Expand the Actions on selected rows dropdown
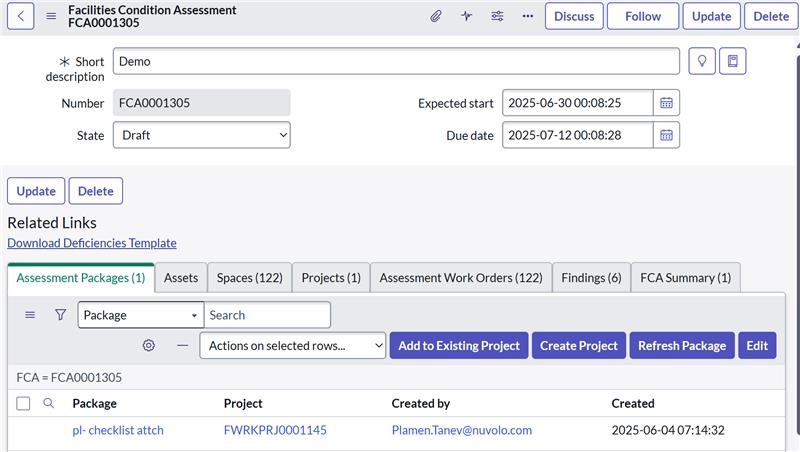Viewport: 800px width, 452px height. 292,345
